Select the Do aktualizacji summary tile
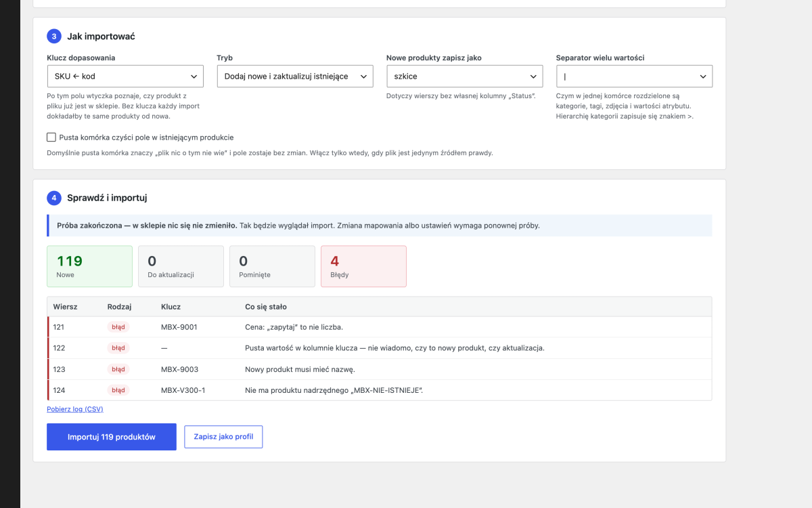This screenshot has width=812, height=508. coord(181,266)
